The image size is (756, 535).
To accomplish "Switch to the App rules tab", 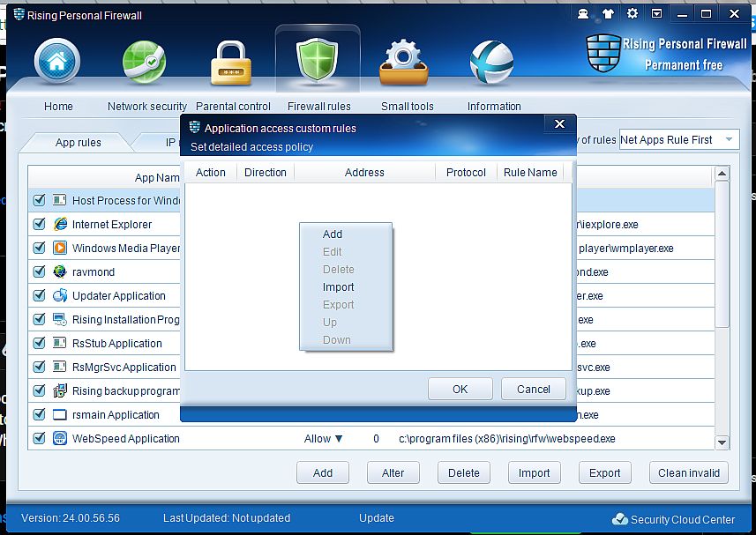I will click(78, 143).
